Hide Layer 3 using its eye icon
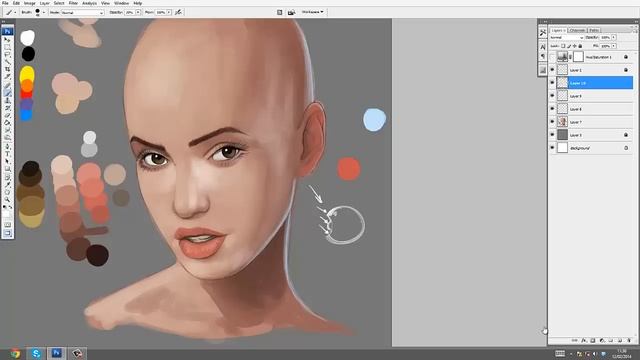 (552, 135)
